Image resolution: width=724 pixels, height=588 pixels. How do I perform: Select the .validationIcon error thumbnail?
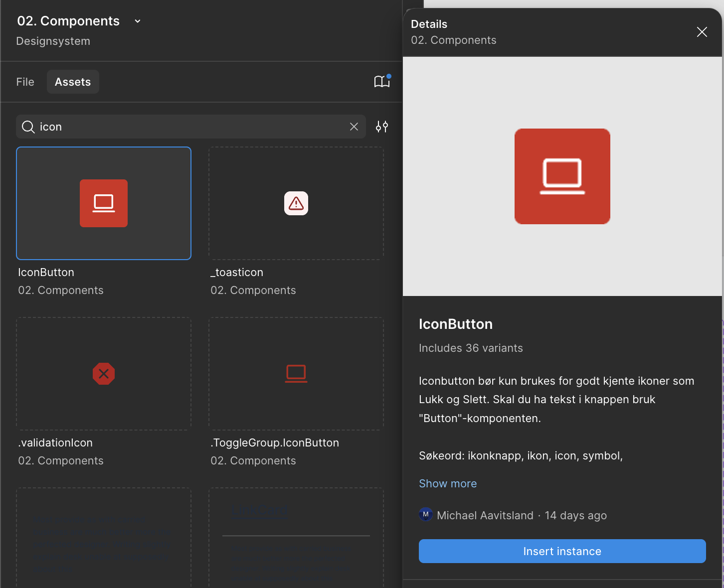pos(104,374)
